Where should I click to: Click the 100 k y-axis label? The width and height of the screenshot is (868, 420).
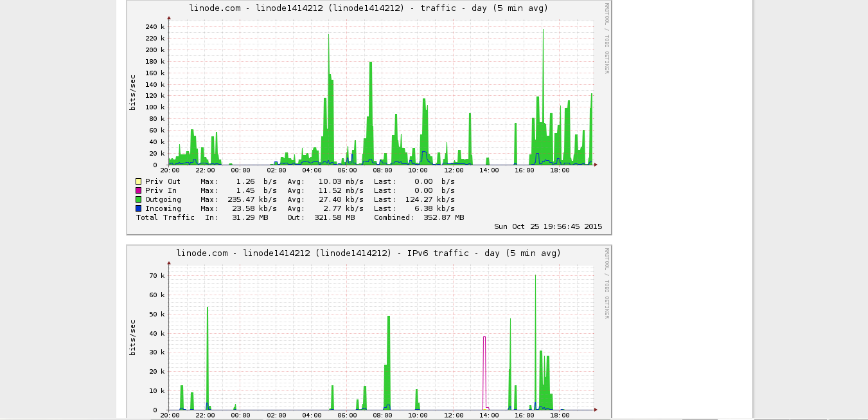point(155,107)
